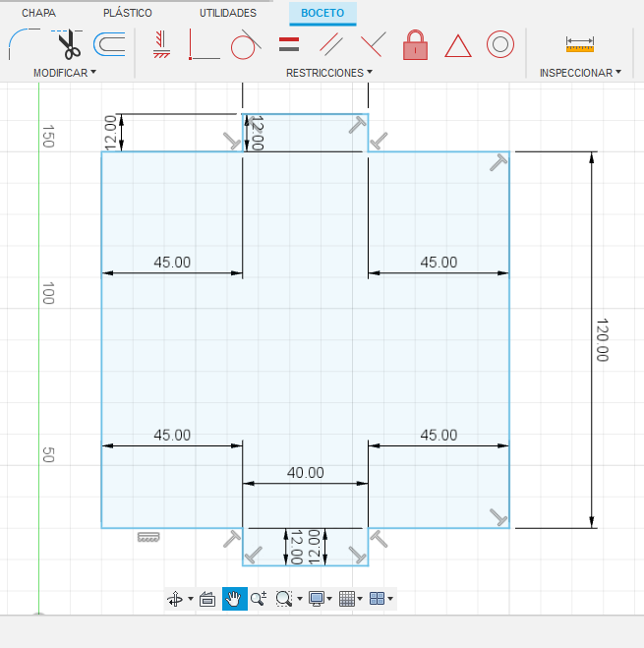The height and width of the screenshot is (648, 644).
Task: Apply Perpendicular constraint icon
Action: [374, 44]
